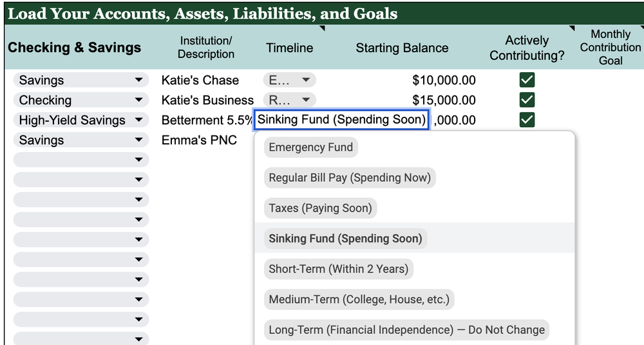
Task: Select Regular Bill Pay (Spending Now) option
Action: coord(350,177)
